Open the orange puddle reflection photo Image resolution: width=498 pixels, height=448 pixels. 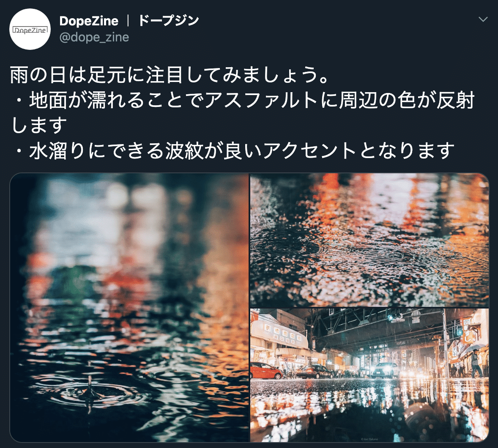369,240
